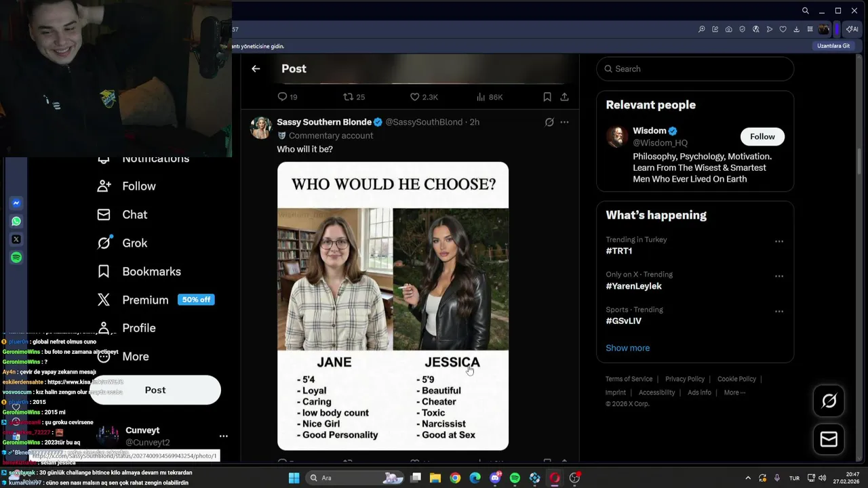Open Terms of Service footer link
The image size is (868, 488).
[629, 379]
